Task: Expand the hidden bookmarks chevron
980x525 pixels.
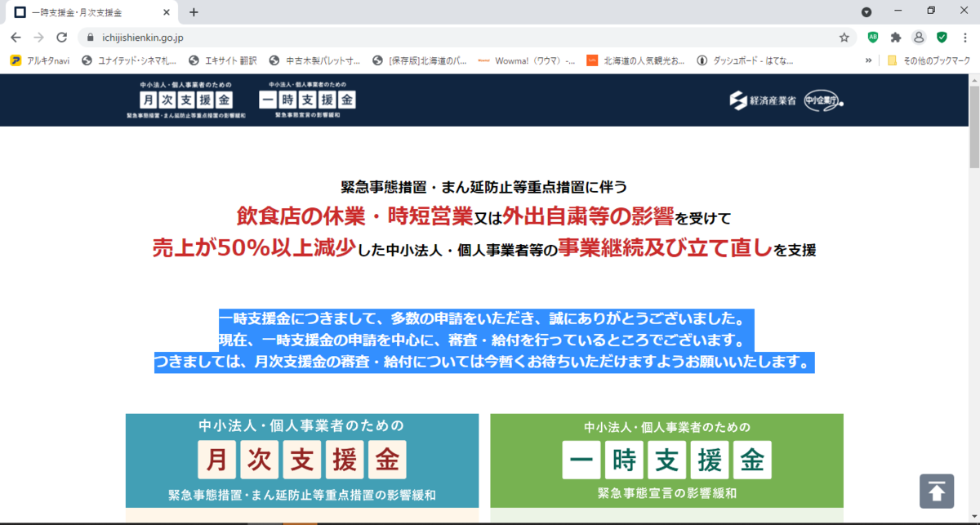Action: (x=868, y=60)
